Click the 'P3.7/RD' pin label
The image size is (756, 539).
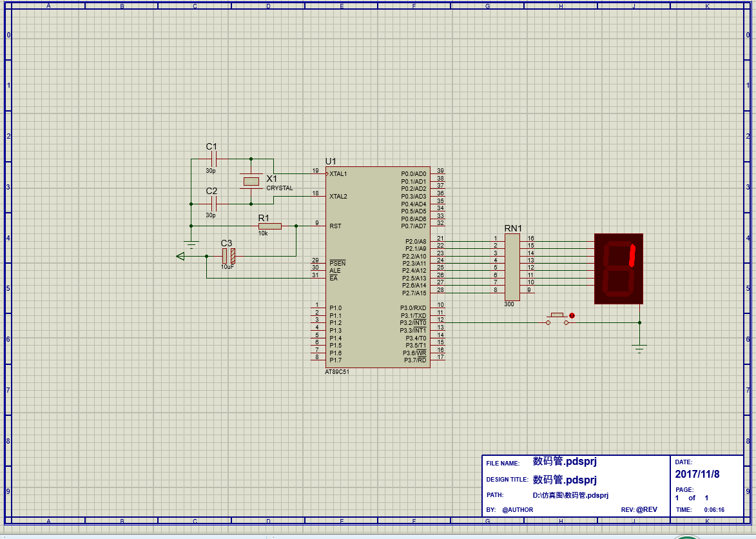tap(415, 360)
